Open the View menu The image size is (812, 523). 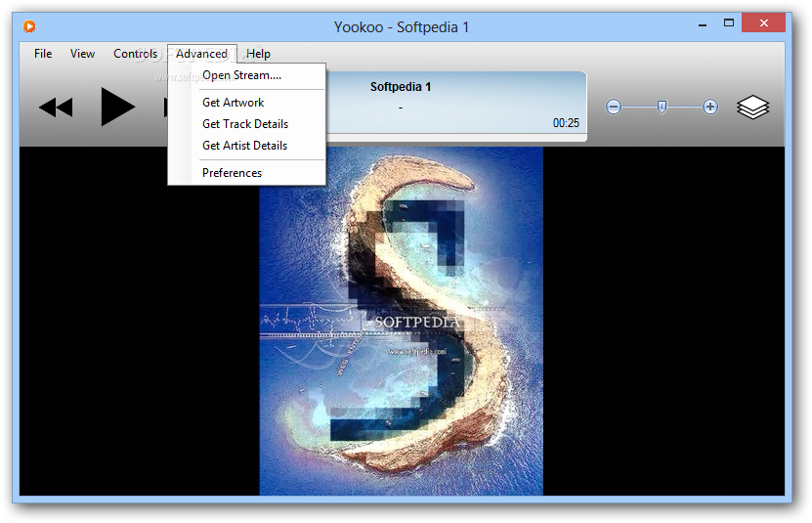[82, 54]
